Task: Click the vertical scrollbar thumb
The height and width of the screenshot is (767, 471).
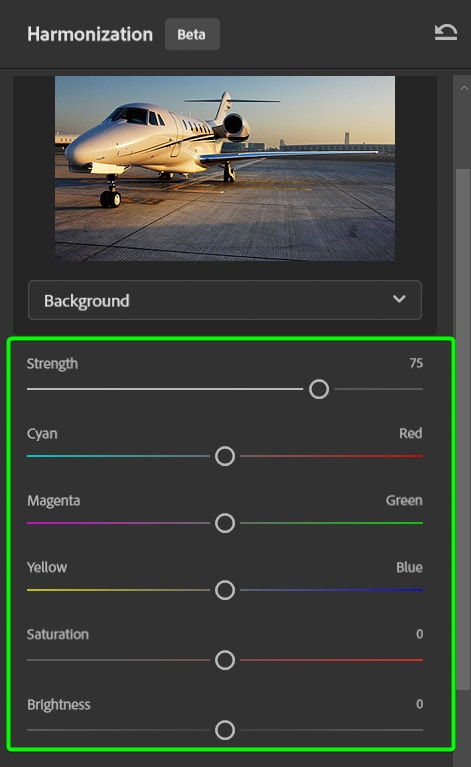Action: [463, 429]
